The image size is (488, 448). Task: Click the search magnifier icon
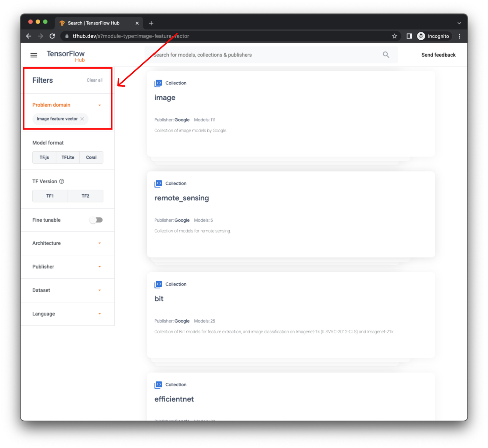pyautogui.click(x=386, y=55)
